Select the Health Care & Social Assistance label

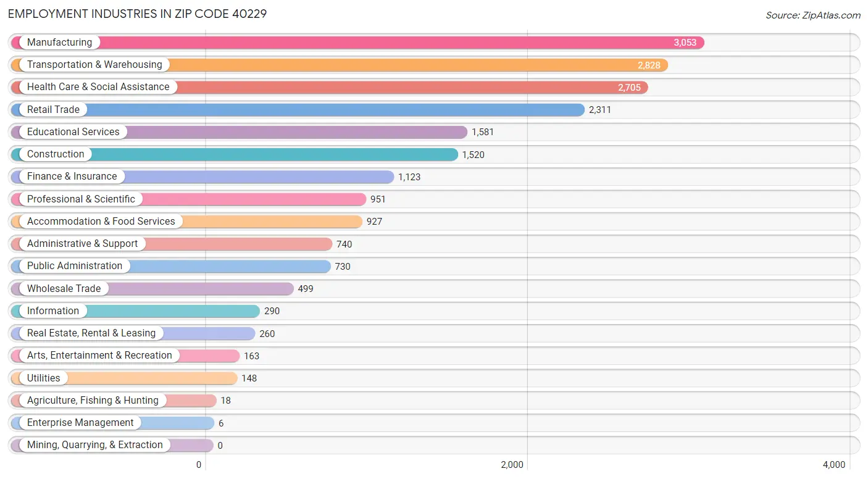point(98,87)
